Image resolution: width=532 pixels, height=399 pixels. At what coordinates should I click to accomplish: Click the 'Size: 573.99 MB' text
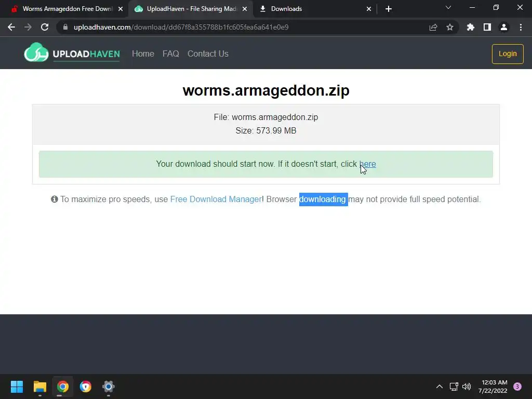[x=266, y=130]
